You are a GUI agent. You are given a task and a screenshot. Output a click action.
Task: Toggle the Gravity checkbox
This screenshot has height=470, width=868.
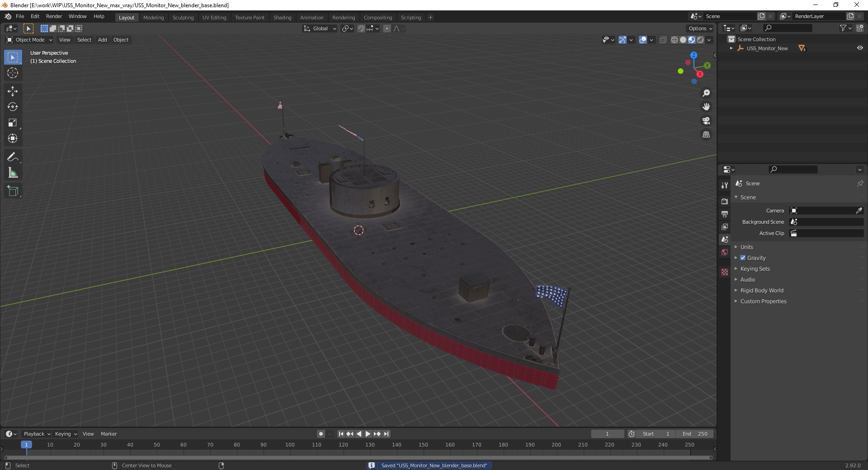point(743,258)
